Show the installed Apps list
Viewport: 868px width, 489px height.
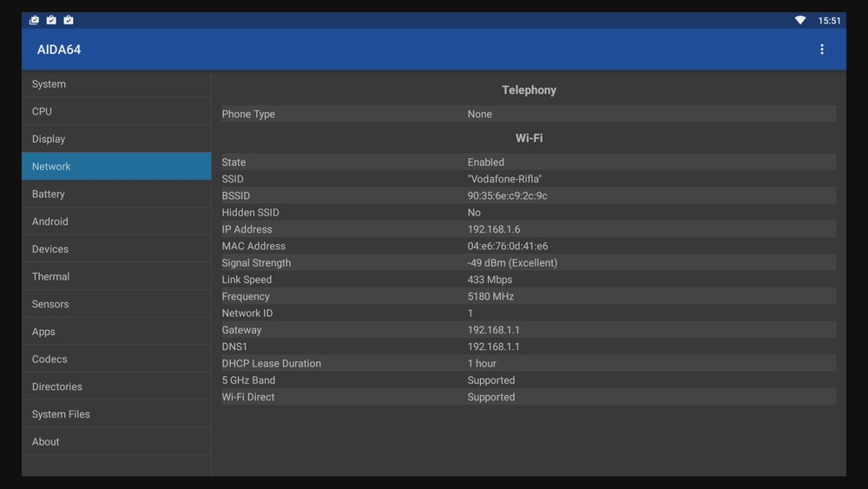pyautogui.click(x=116, y=332)
